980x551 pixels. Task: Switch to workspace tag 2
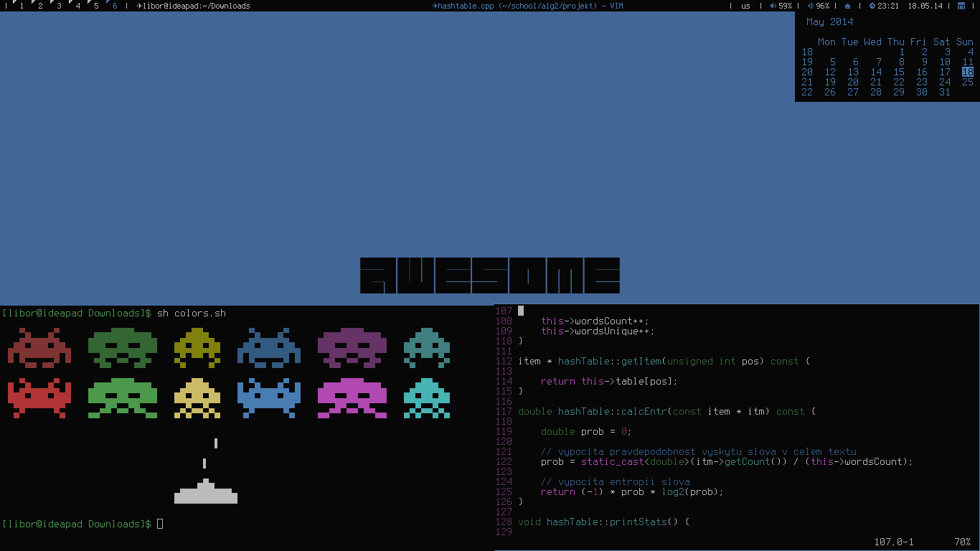[x=40, y=6]
